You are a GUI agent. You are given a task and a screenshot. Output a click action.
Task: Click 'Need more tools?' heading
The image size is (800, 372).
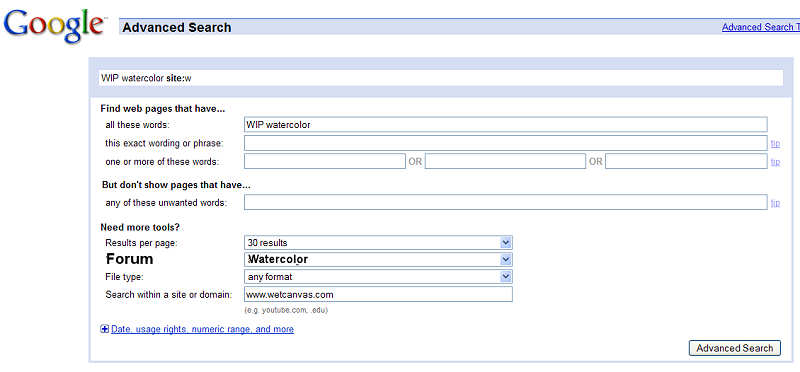pyautogui.click(x=140, y=227)
